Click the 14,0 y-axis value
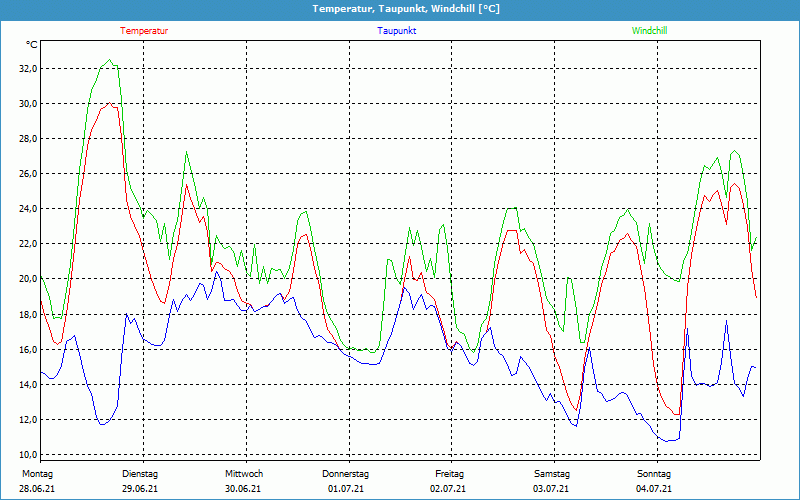 pyautogui.click(x=28, y=385)
